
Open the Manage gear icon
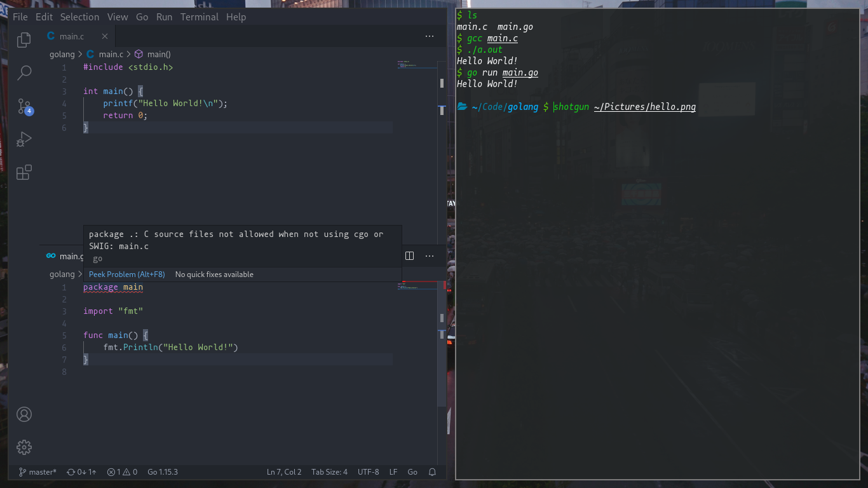click(24, 447)
